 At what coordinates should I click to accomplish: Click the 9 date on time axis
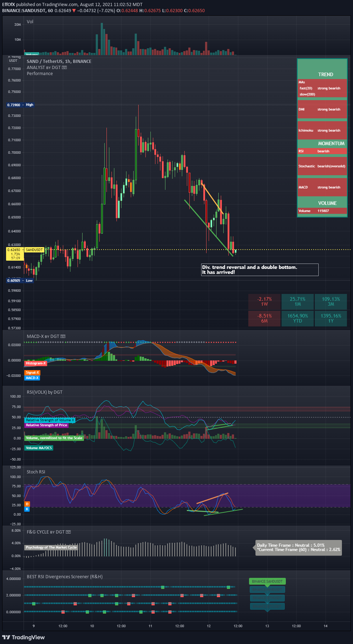pos(34,626)
